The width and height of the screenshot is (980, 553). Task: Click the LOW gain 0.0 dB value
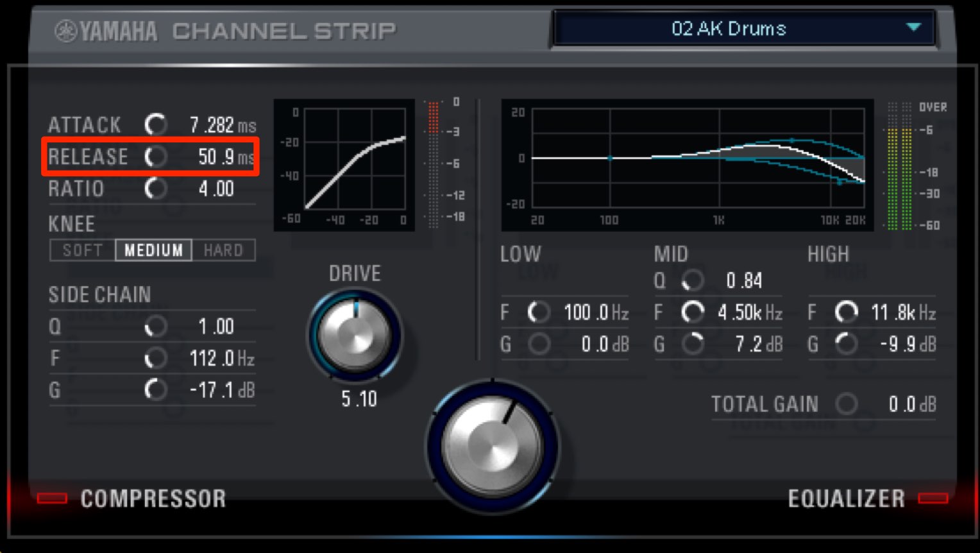605,345
